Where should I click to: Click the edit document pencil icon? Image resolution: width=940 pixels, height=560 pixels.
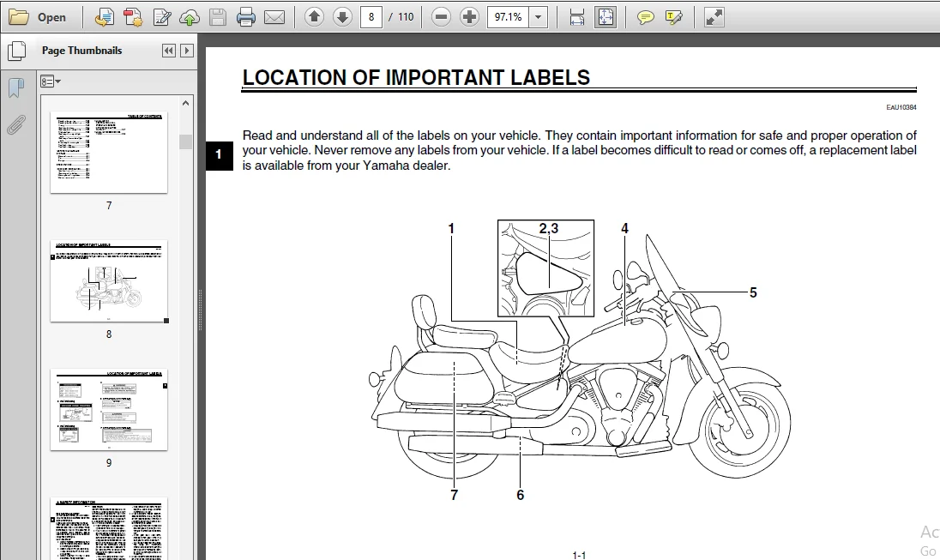point(161,17)
